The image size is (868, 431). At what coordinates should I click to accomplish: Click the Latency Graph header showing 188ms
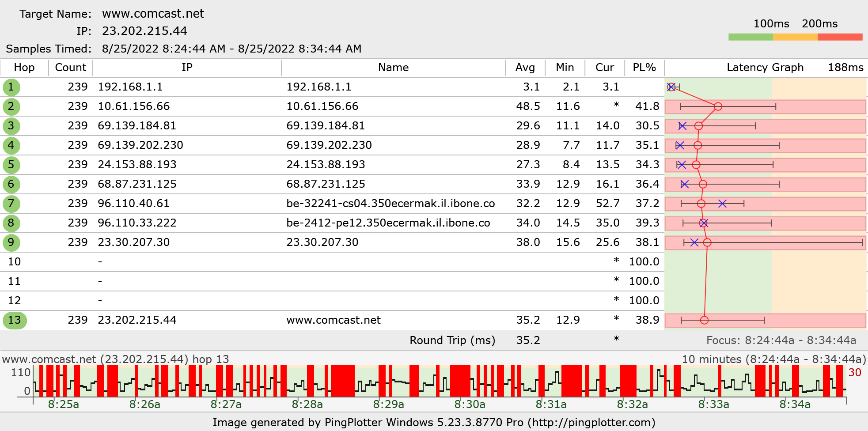coord(765,68)
